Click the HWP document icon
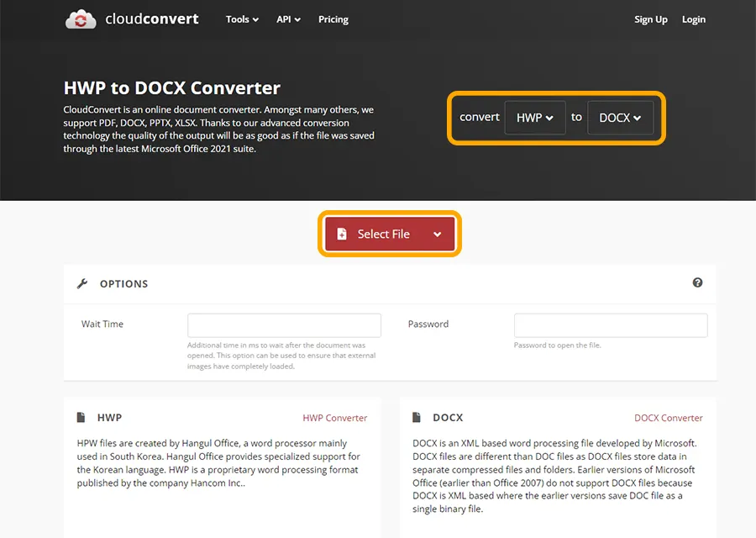 click(81, 417)
